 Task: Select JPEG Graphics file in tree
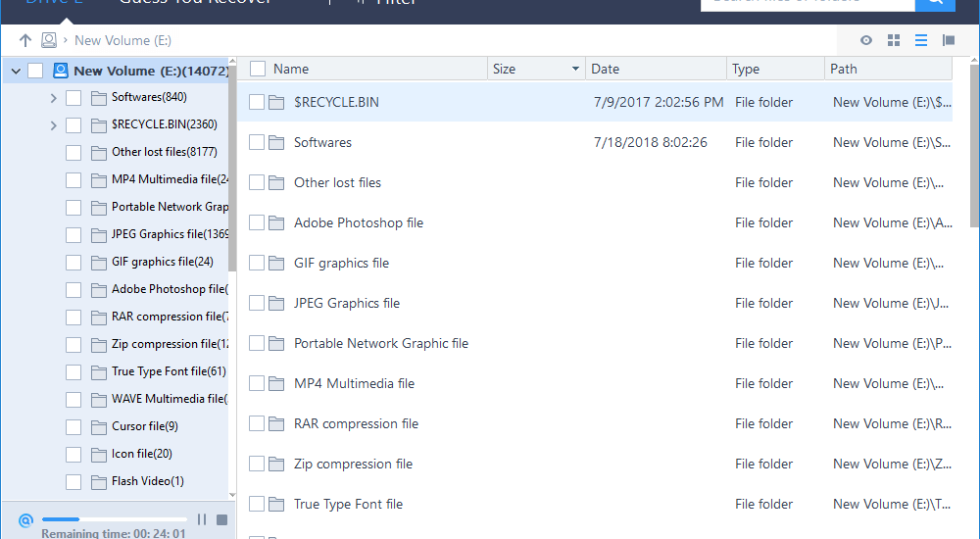pyautogui.click(x=170, y=234)
